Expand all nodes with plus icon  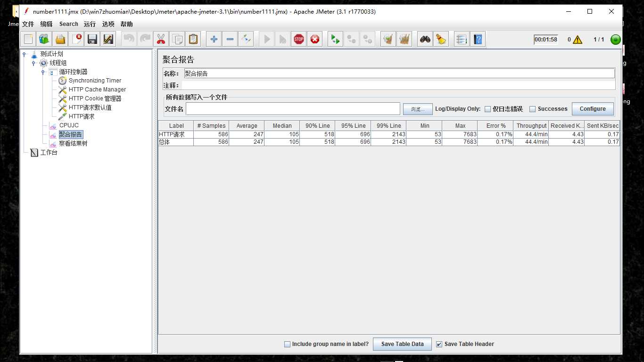point(214,39)
